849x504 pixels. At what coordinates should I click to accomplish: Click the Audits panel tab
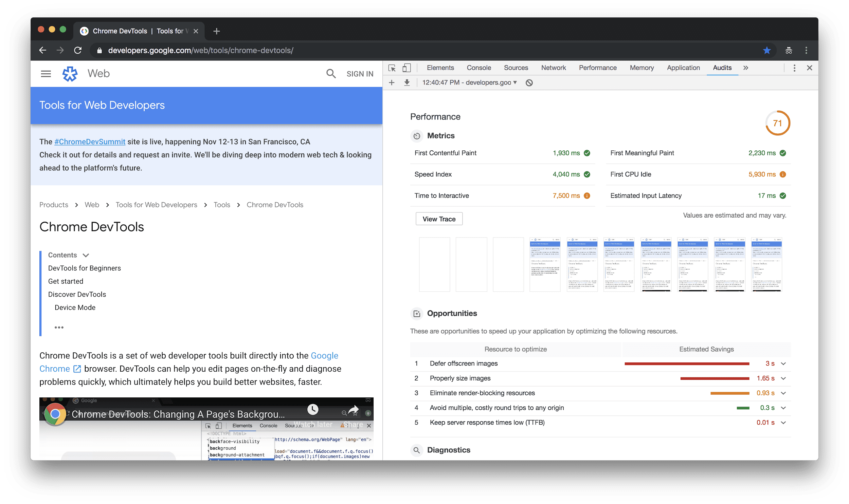pos(722,67)
